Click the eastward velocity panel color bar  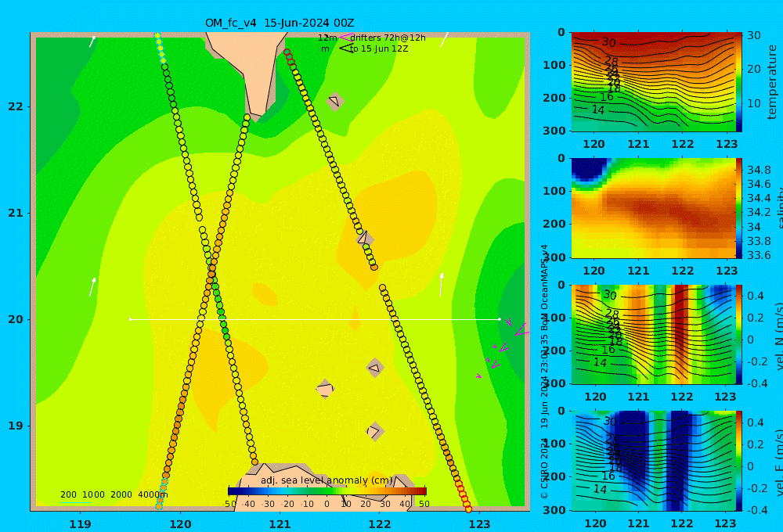tap(739, 461)
